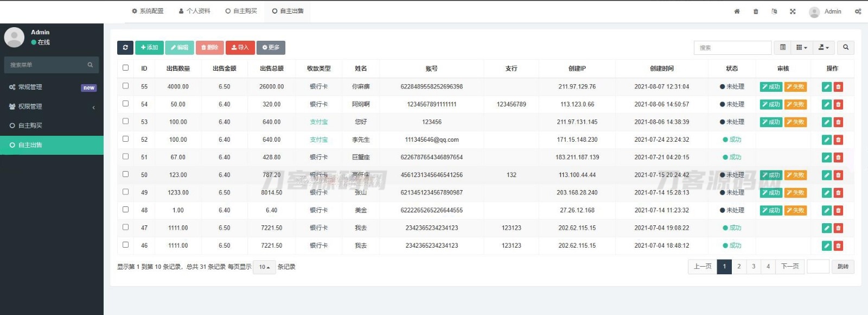The width and height of the screenshot is (868, 315).
Task: Go to page 2 in pagination
Action: pos(739,267)
